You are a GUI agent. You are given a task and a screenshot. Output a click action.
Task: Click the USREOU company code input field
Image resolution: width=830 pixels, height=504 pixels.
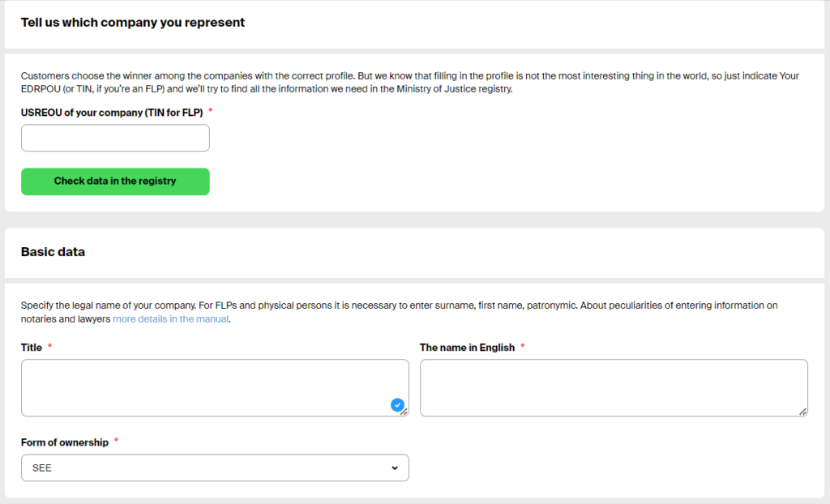[x=115, y=138]
